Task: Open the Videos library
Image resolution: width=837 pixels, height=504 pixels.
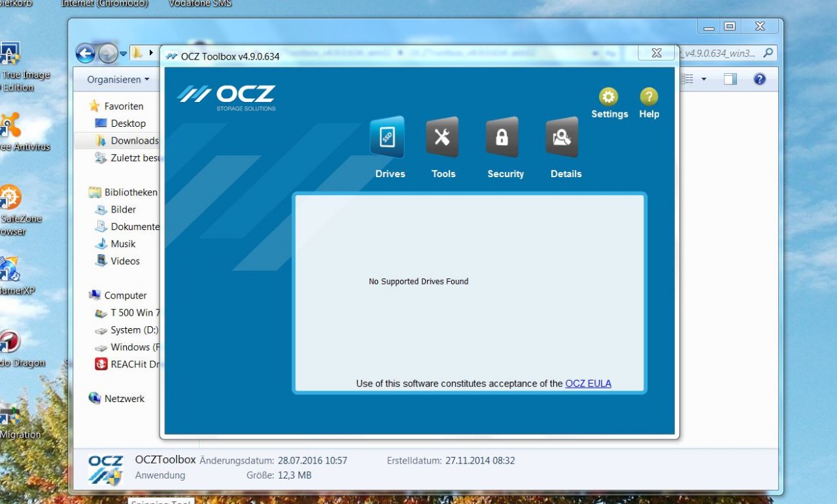Action: 125,261
